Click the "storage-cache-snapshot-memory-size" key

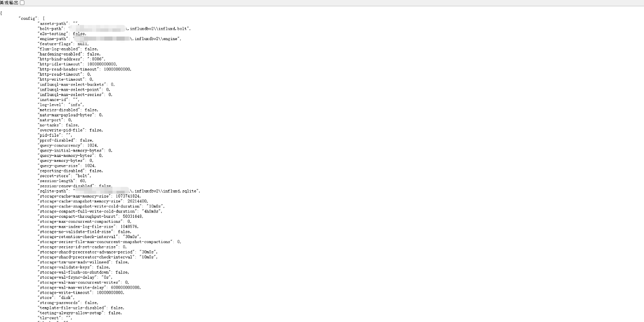(x=80, y=201)
